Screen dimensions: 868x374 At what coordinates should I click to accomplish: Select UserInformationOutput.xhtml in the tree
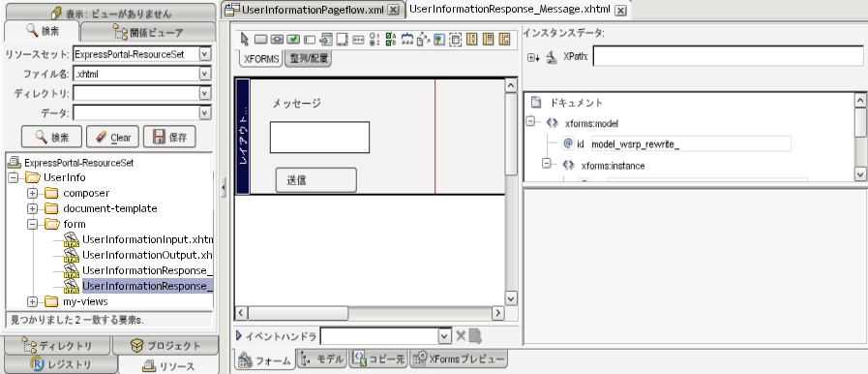[147, 255]
